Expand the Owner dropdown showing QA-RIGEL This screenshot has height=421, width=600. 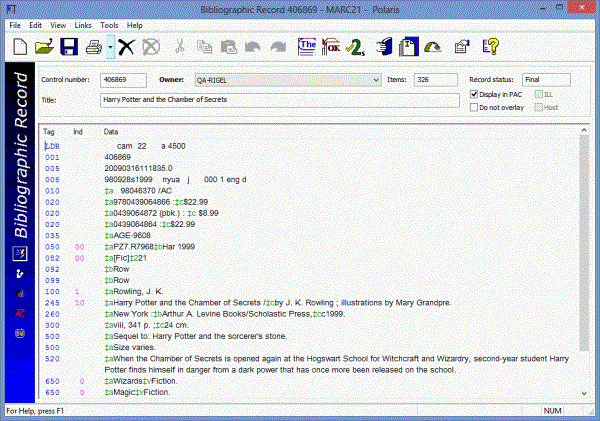pos(376,80)
